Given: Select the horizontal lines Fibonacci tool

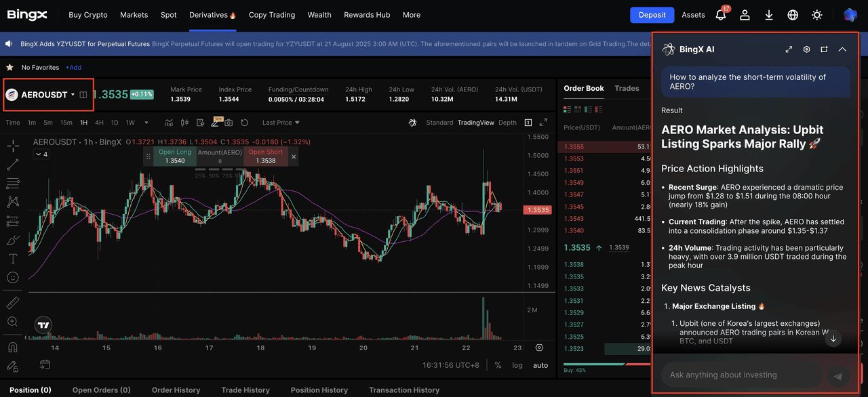Looking at the screenshot, I should [x=12, y=183].
